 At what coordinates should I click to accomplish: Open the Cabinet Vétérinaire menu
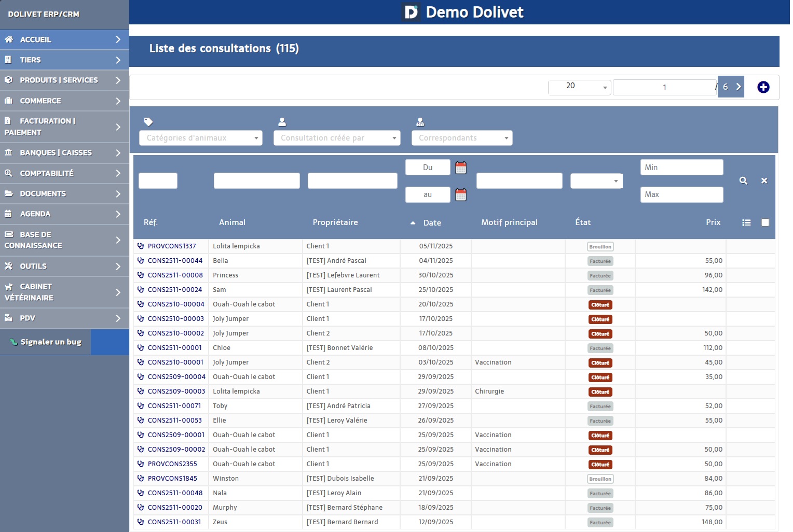tap(64, 292)
